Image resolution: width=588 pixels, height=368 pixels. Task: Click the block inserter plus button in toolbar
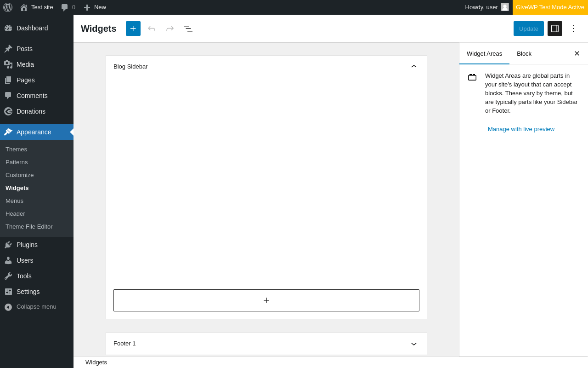pyautogui.click(x=133, y=29)
